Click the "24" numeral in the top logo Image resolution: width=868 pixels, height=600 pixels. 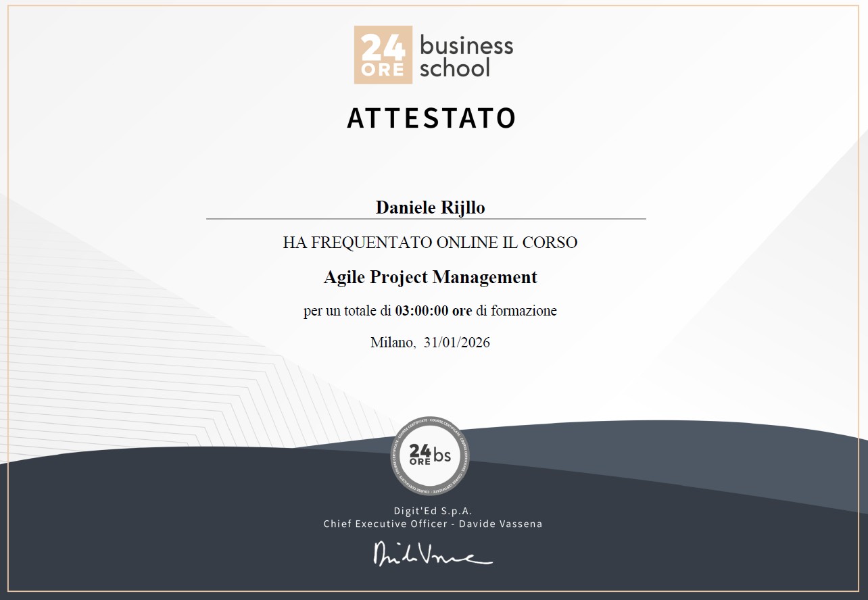pyautogui.click(x=383, y=47)
